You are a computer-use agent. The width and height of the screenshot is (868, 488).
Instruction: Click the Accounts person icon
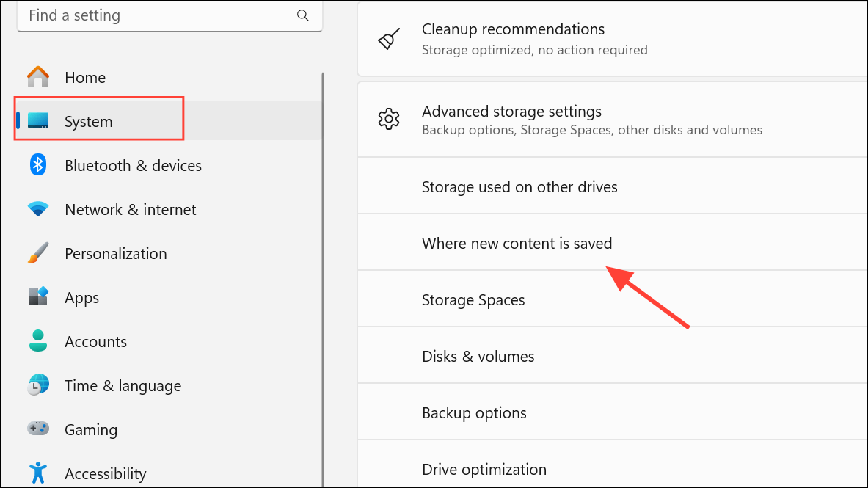38,341
